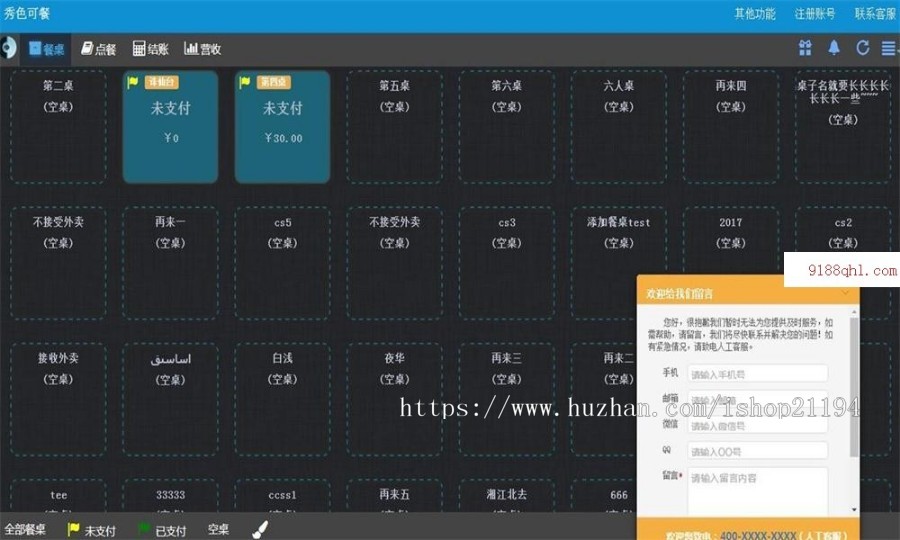
Task: Select empty table اساسق
Action: click(x=170, y=399)
